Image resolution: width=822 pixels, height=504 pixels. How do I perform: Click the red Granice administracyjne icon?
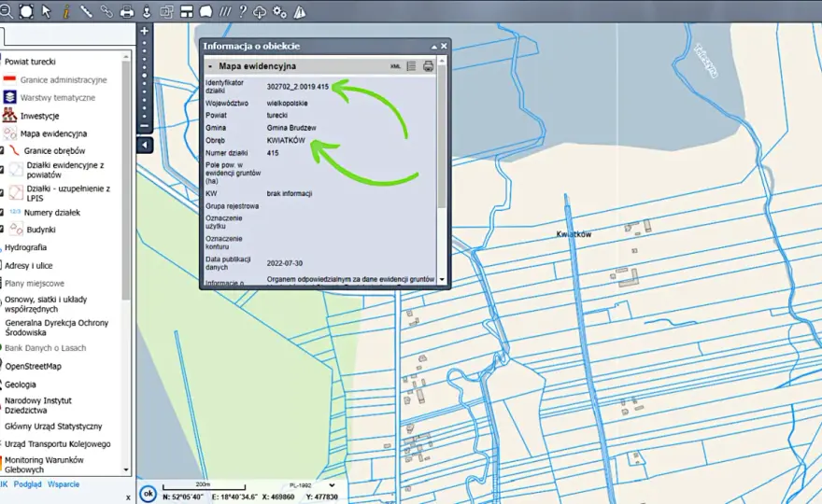9,79
